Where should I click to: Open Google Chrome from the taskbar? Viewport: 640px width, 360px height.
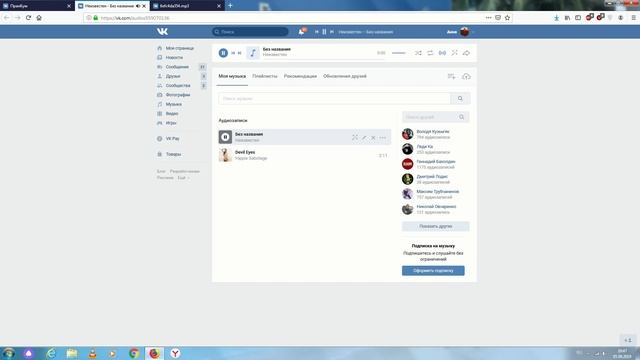point(133,353)
